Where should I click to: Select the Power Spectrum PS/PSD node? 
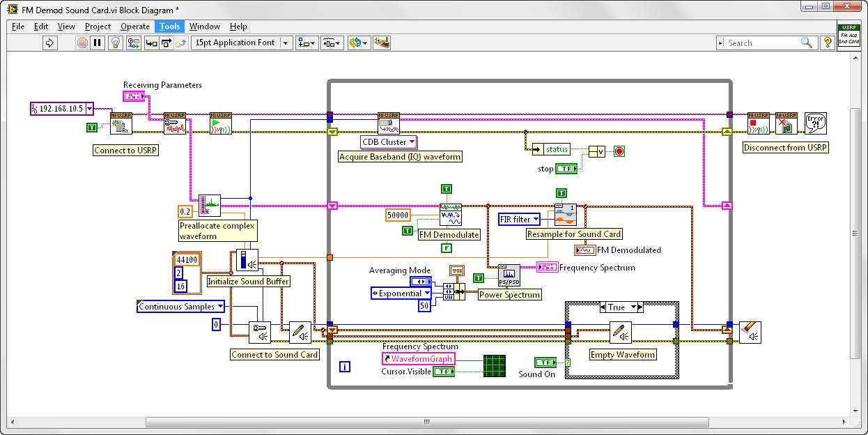(509, 276)
